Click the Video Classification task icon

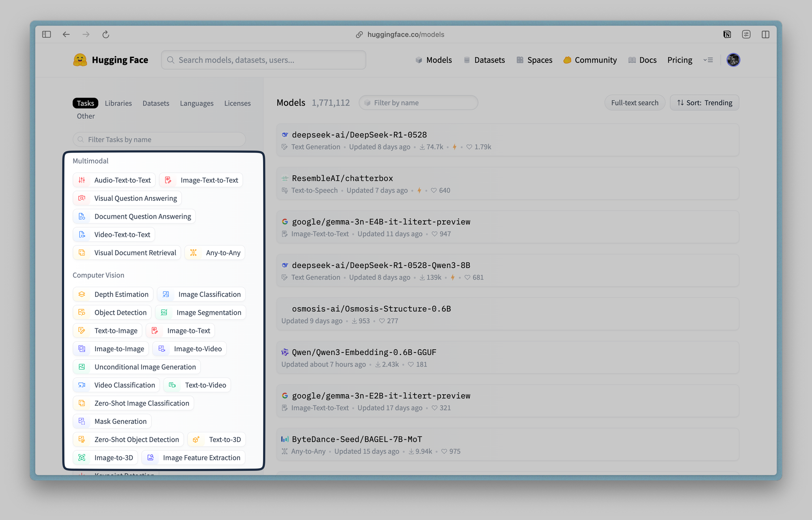[x=82, y=385]
